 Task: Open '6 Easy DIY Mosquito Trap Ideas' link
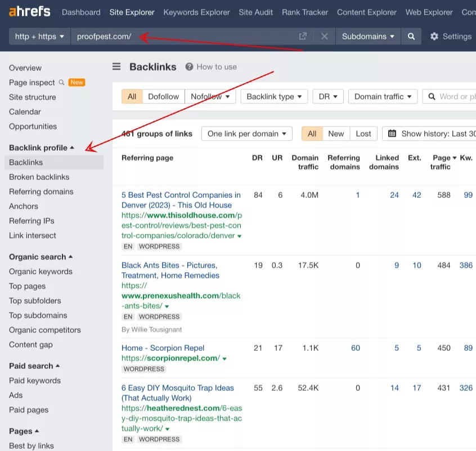point(178,393)
